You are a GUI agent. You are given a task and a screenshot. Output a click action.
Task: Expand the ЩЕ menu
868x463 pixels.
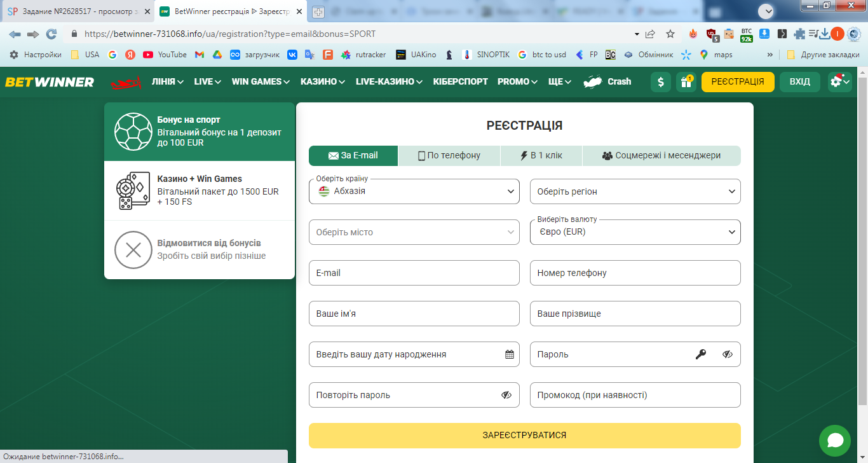(560, 81)
